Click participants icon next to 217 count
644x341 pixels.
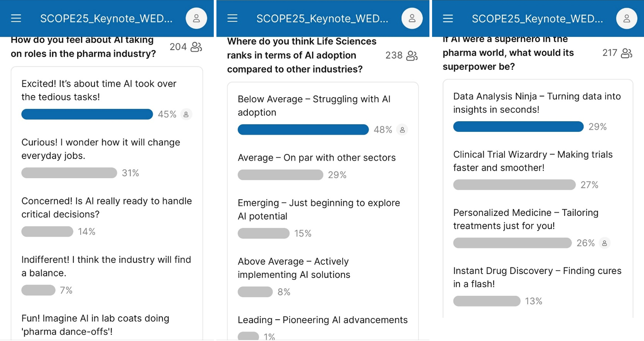tap(626, 53)
